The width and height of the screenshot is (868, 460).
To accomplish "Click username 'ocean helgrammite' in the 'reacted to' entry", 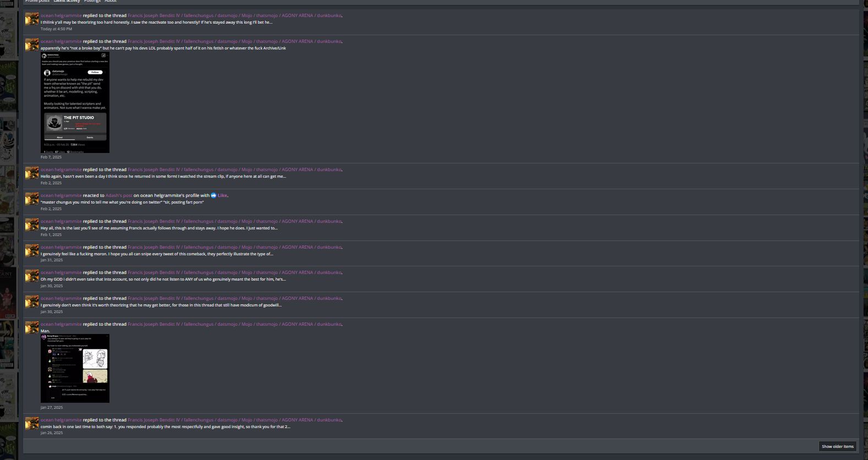I will tap(61, 195).
